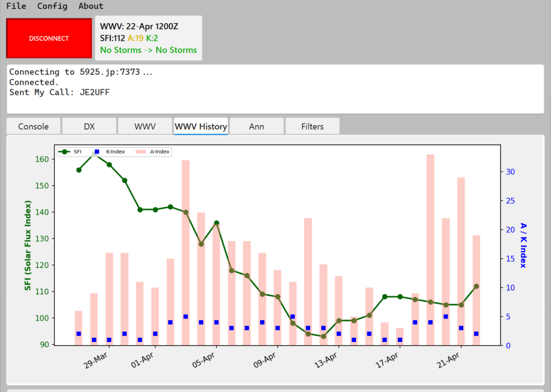The height and width of the screenshot is (392, 551).
Task: Click the 'Sent My Call: JE2UFF' log line
Action: [59, 93]
